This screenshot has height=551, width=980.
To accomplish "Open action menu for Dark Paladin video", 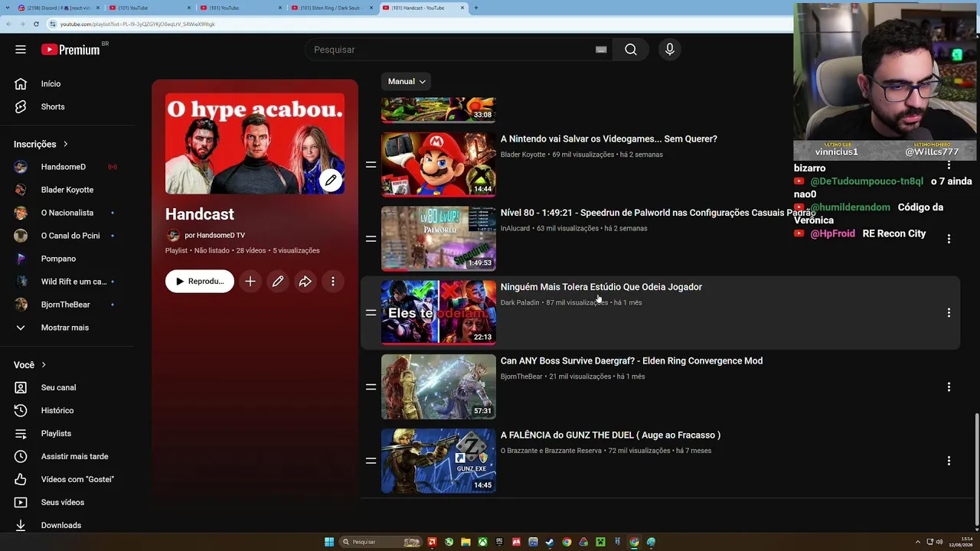I will (949, 313).
